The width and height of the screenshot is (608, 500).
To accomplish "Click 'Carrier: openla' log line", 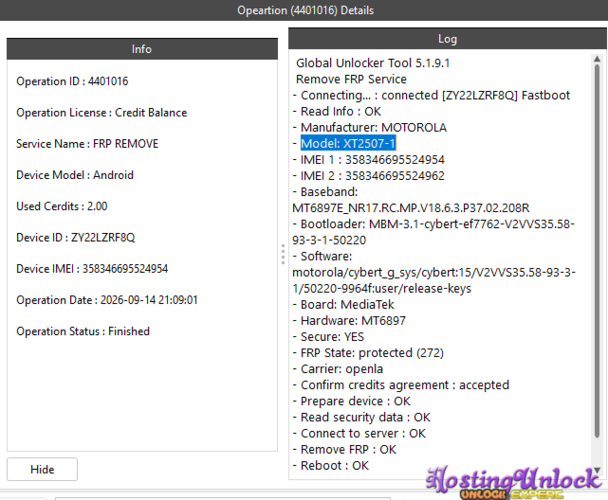I will coord(338,369).
